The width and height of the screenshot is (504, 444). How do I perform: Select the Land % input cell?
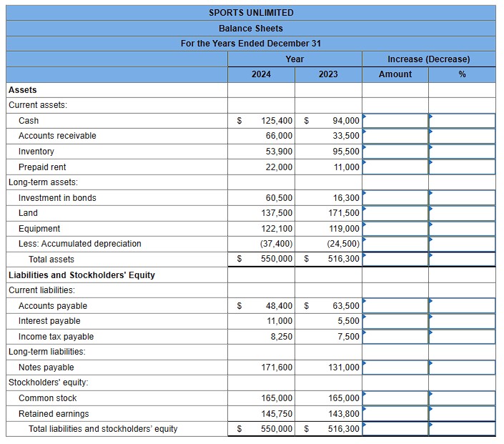click(463, 213)
